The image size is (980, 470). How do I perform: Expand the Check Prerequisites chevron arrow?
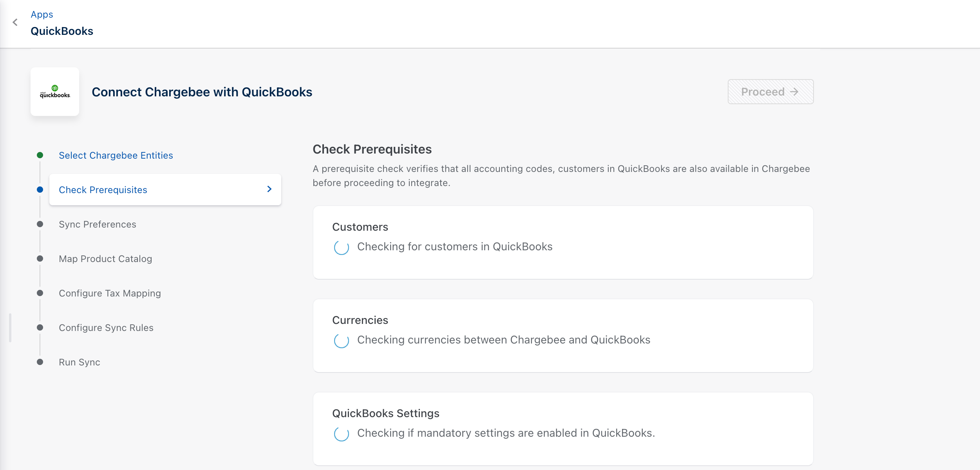(x=269, y=189)
